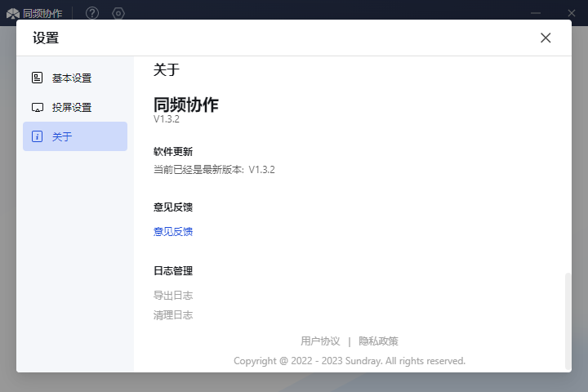
Task: Open help via the question mark icon
Action: click(92, 13)
